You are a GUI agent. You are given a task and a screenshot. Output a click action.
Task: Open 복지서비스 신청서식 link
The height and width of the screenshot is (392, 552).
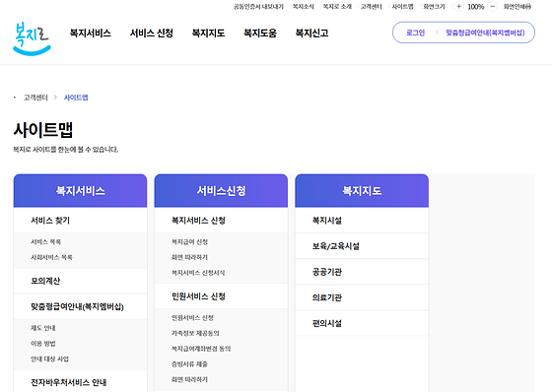pyautogui.click(x=198, y=273)
